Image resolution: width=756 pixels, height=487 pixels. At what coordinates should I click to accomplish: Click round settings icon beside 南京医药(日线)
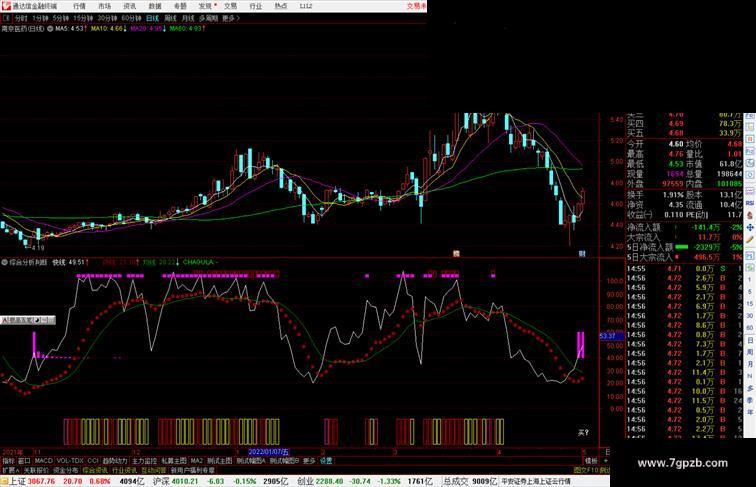click(50, 29)
